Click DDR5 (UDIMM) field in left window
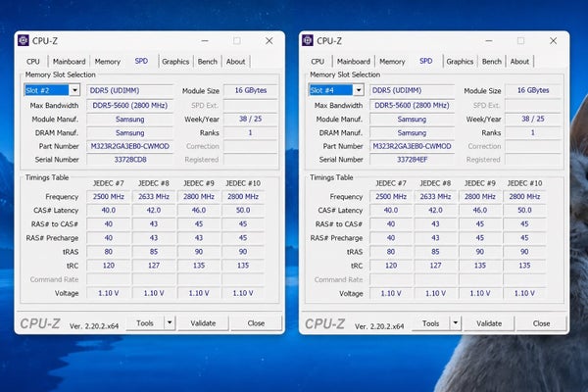Viewport: 588px width, 392px height. (130, 90)
